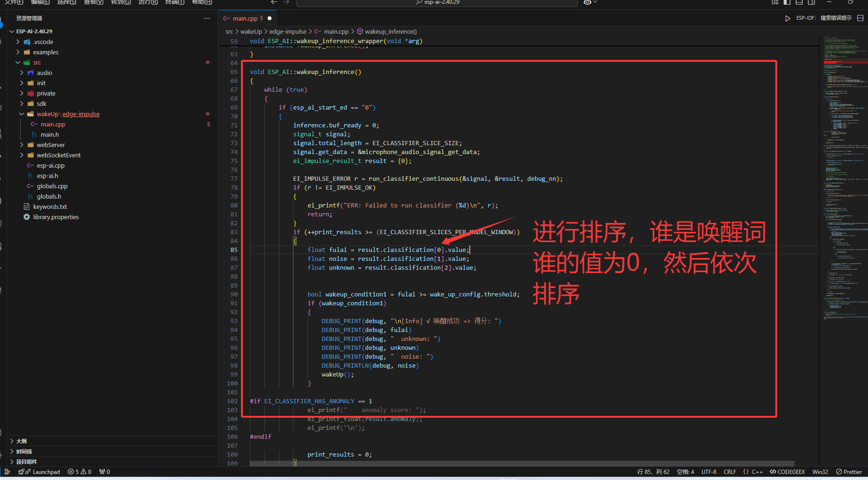Open the Explorer panel's more actions (…) menu
Image resolution: width=868 pixels, height=480 pixels.
tap(207, 18)
